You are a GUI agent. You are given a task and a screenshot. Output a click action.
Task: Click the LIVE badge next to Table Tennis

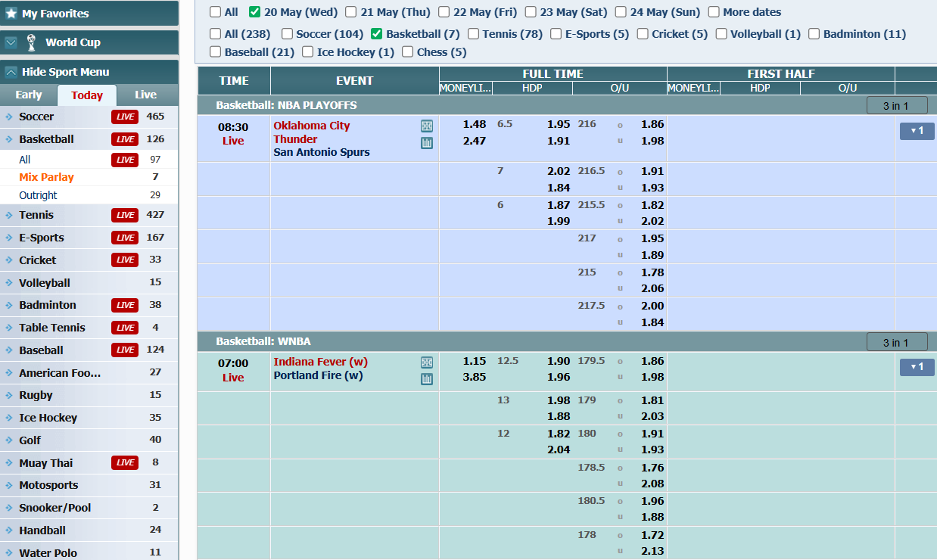[125, 328]
